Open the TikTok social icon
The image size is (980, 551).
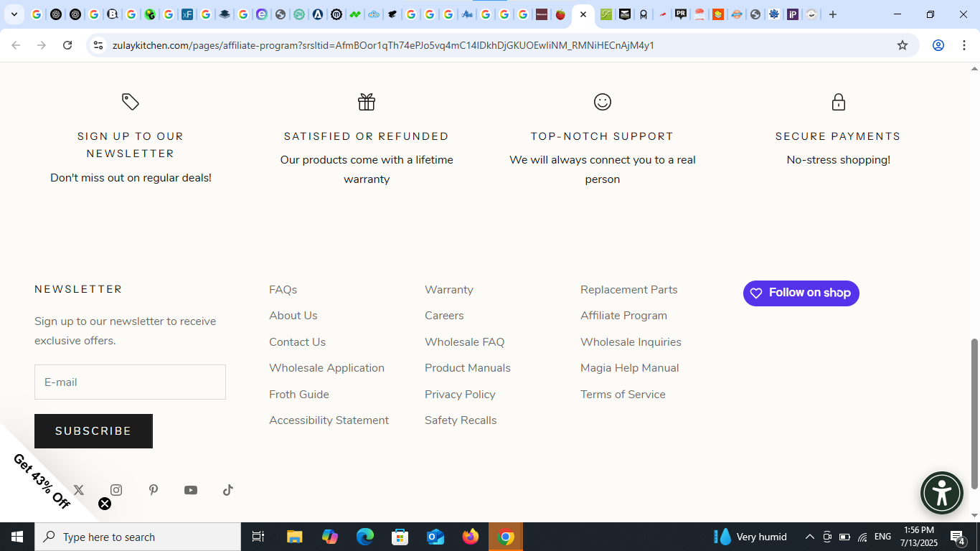coord(228,490)
